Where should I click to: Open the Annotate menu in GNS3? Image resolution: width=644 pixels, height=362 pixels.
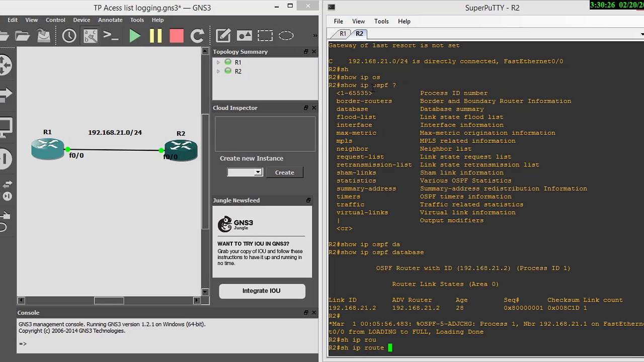tap(110, 20)
